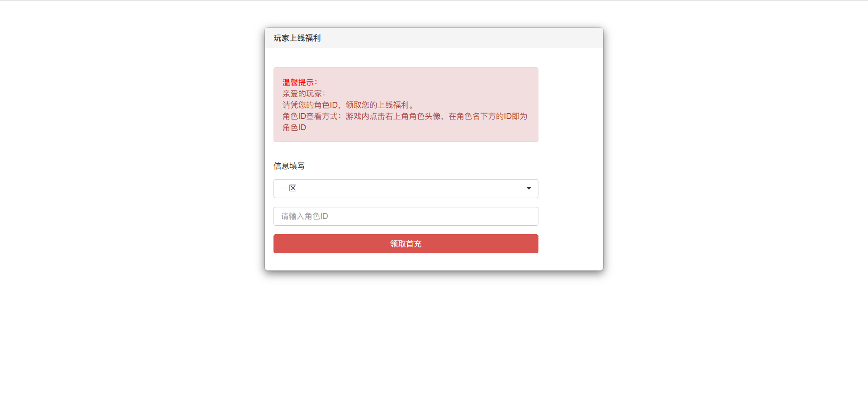Click the gray panel header bar
868x408 pixels.
434,38
